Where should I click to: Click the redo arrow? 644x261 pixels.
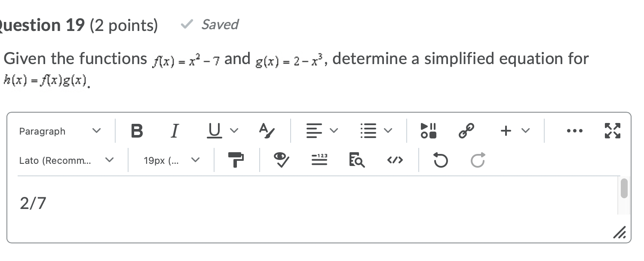pos(477,160)
